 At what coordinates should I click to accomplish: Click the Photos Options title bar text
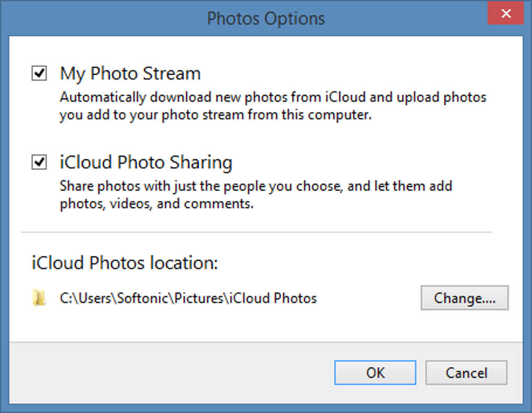[x=265, y=19]
